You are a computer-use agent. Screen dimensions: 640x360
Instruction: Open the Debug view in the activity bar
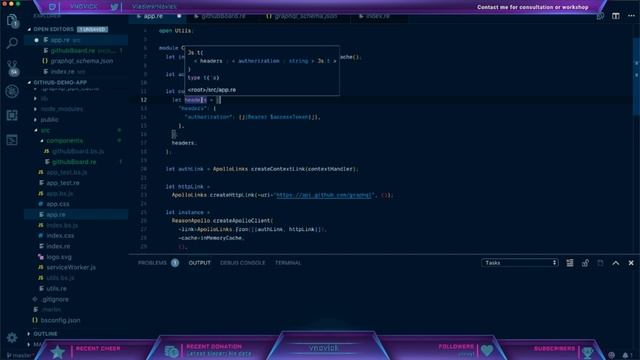tap(12, 91)
